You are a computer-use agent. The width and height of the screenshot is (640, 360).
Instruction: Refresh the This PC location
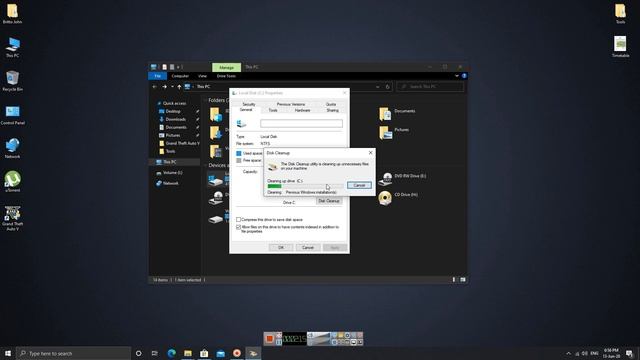(x=387, y=87)
